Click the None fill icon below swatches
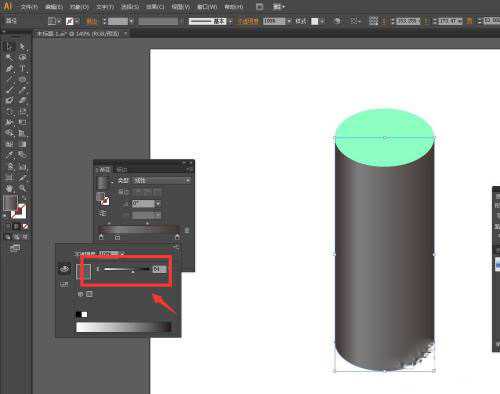 click(25, 227)
